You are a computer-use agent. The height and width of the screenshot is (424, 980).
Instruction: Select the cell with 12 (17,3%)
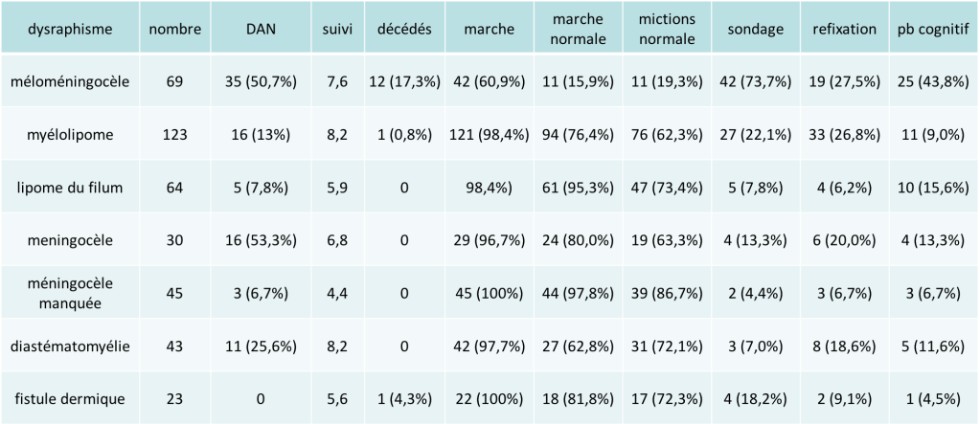(403, 82)
